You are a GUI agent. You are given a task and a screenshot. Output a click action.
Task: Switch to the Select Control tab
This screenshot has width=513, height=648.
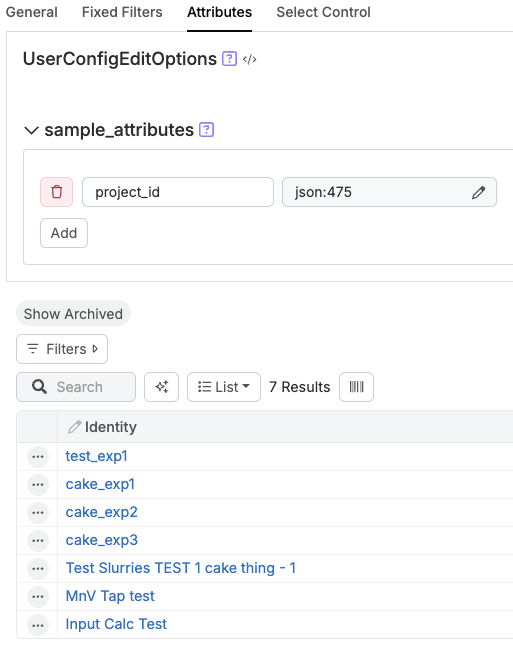(323, 12)
